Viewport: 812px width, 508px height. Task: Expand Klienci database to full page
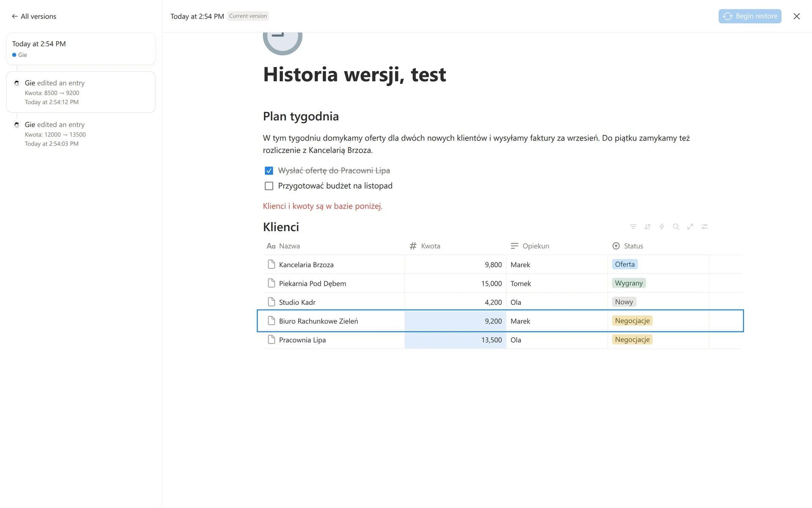(x=690, y=227)
